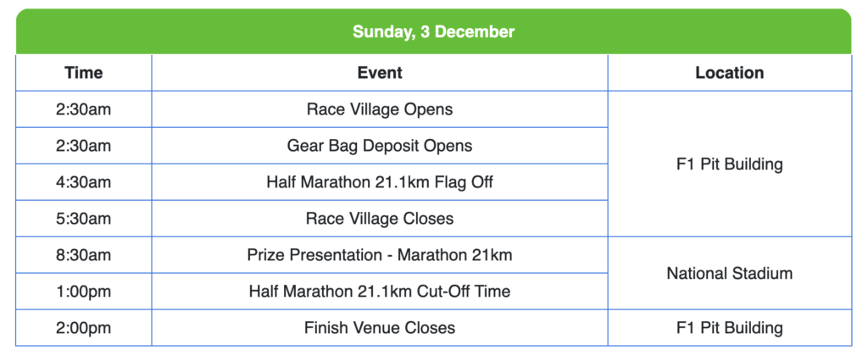868x356 pixels.
Task: Click the 4:30am time cell
Action: click(x=84, y=182)
